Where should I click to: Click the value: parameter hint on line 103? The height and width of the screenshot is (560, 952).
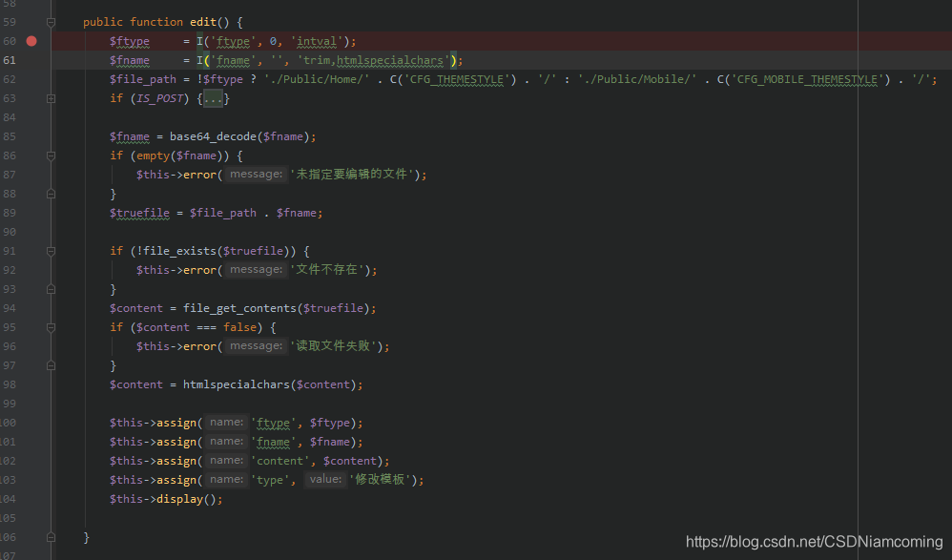pos(325,479)
